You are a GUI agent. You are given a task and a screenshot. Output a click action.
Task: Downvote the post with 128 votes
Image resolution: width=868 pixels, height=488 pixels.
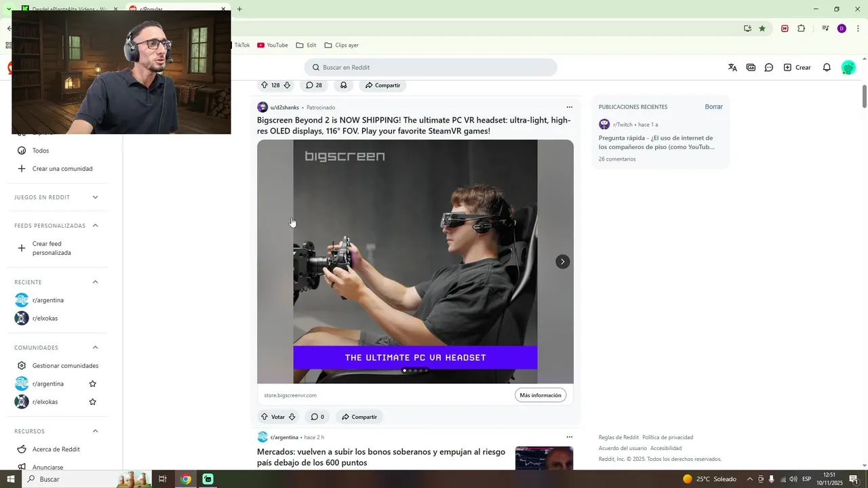(x=287, y=85)
